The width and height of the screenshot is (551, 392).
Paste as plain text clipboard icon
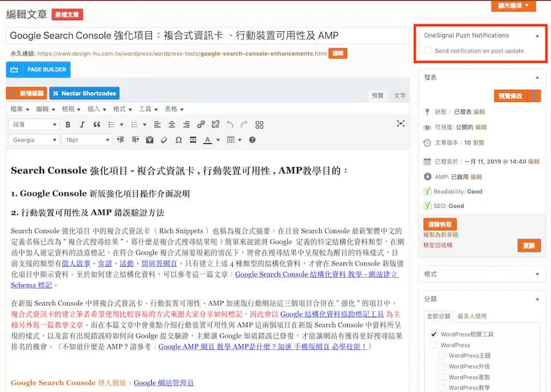pyautogui.click(x=150, y=140)
